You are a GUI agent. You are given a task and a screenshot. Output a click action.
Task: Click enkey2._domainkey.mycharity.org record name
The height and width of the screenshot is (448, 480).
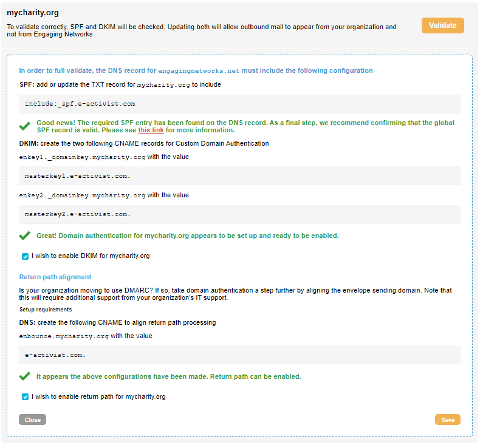coord(82,195)
